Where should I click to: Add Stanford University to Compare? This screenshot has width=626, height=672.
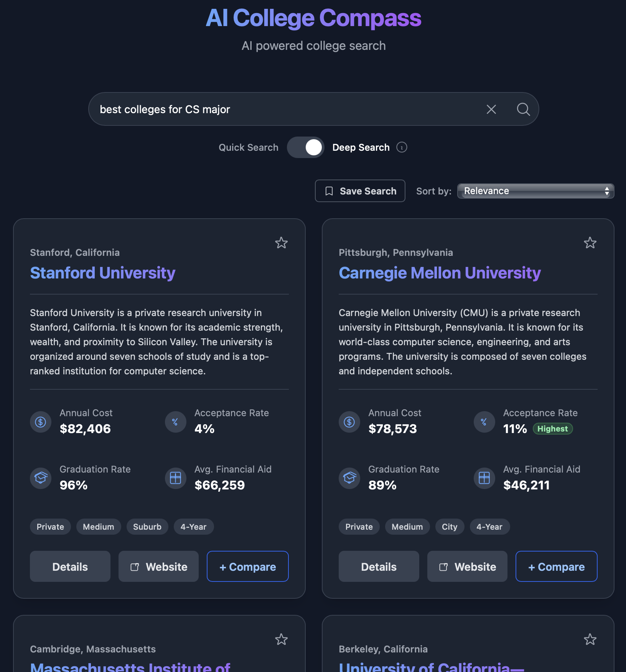click(247, 567)
